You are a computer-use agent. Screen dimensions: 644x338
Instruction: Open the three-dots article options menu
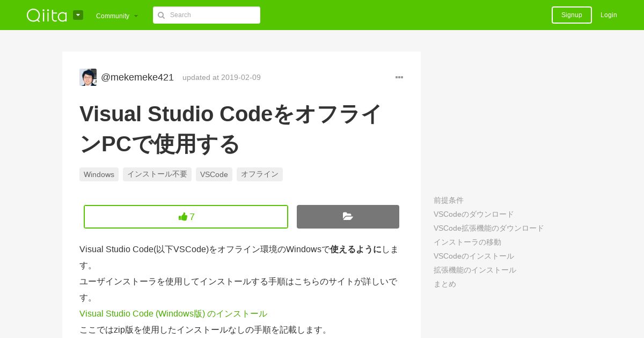pos(399,77)
